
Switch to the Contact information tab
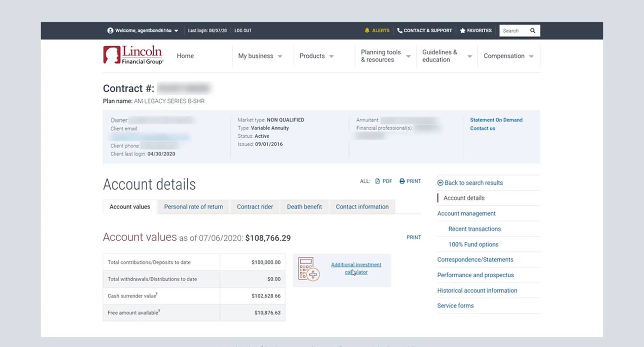[x=362, y=207]
